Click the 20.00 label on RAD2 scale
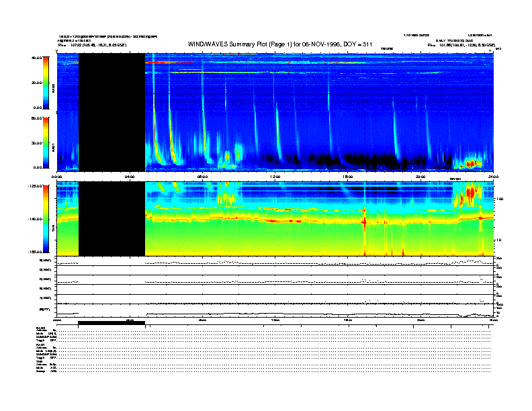Viewport: 532px width, 411px height. click(x=36, y=83)
